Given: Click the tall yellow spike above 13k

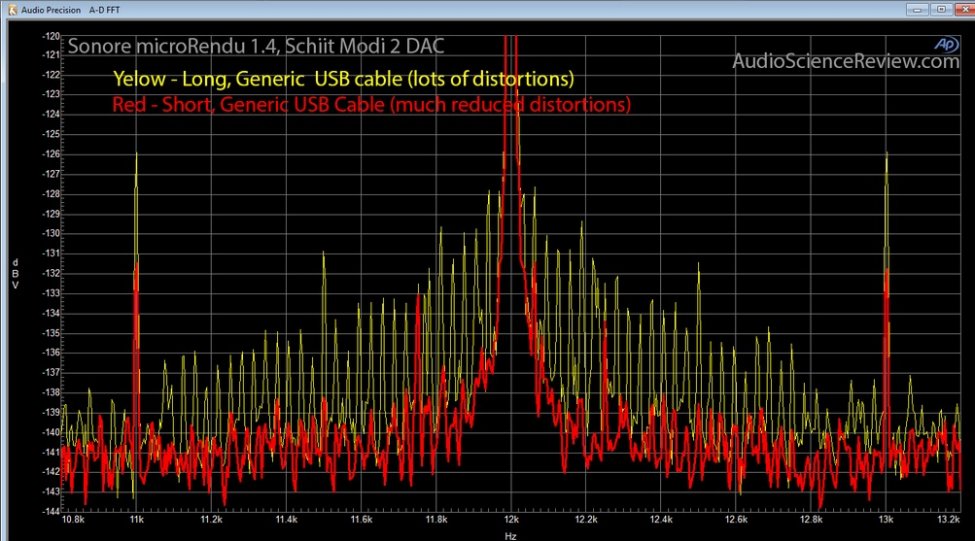Looking at the screenshot, I should (x=887, y=208).
